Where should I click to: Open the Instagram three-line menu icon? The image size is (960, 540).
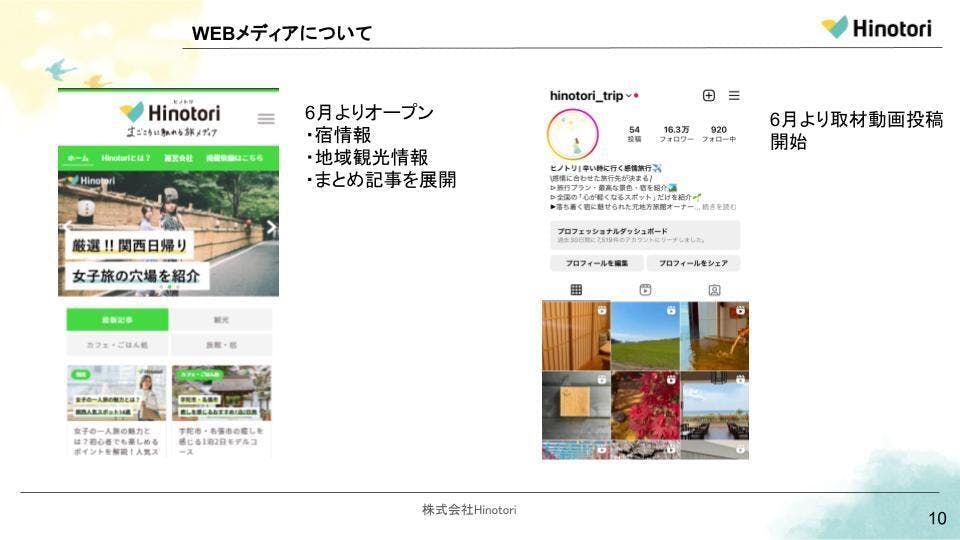(x=734, y=96)
